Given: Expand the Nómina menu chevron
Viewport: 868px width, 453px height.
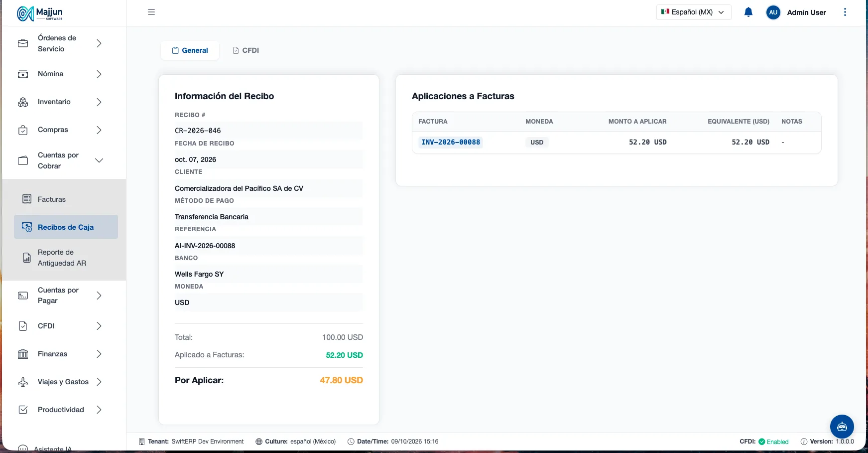Looking at the screenshot, I should click(99, 74).
